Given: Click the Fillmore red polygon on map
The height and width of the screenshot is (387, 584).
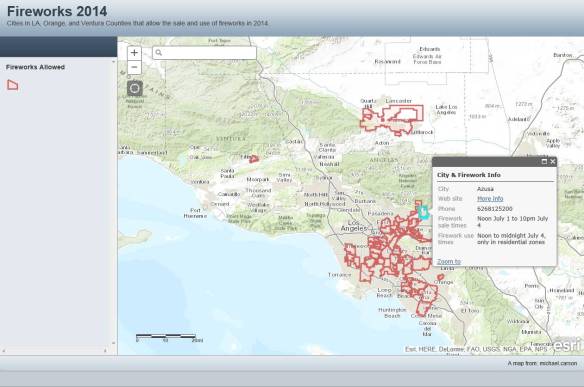Looking at the screenshot, I should pos(254,159).
